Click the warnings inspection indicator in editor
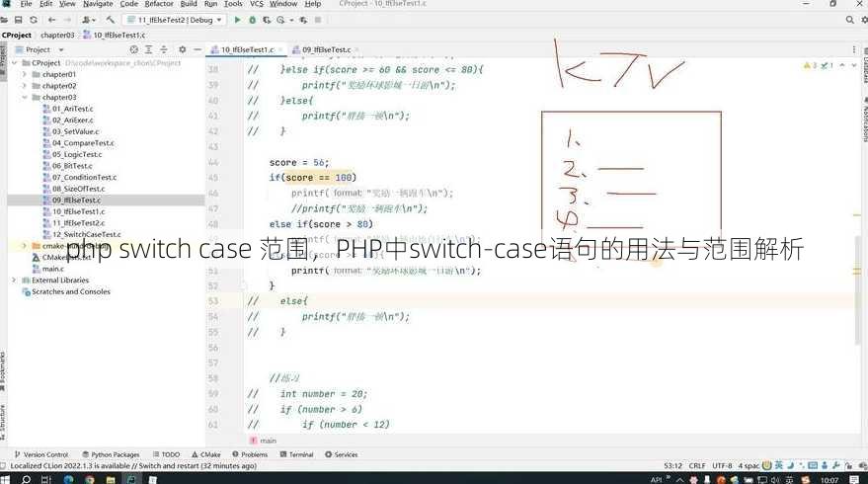 point(819,65)
